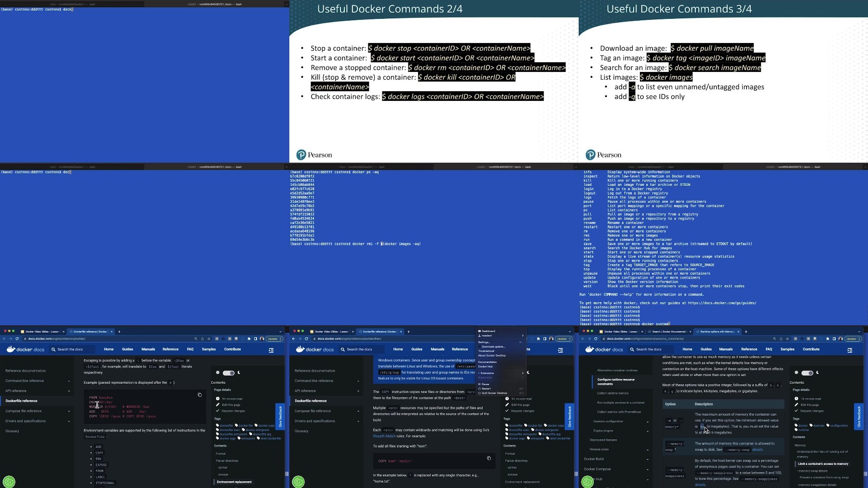Click zoom magnifier in FROM busybox browser address bar

coord(196,338)
